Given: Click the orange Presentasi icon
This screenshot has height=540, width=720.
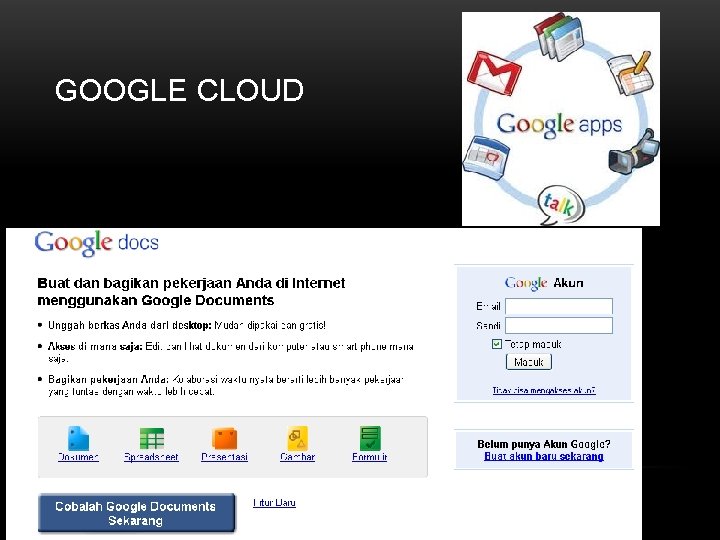Looking at the screenshot, I should [224, 438].
